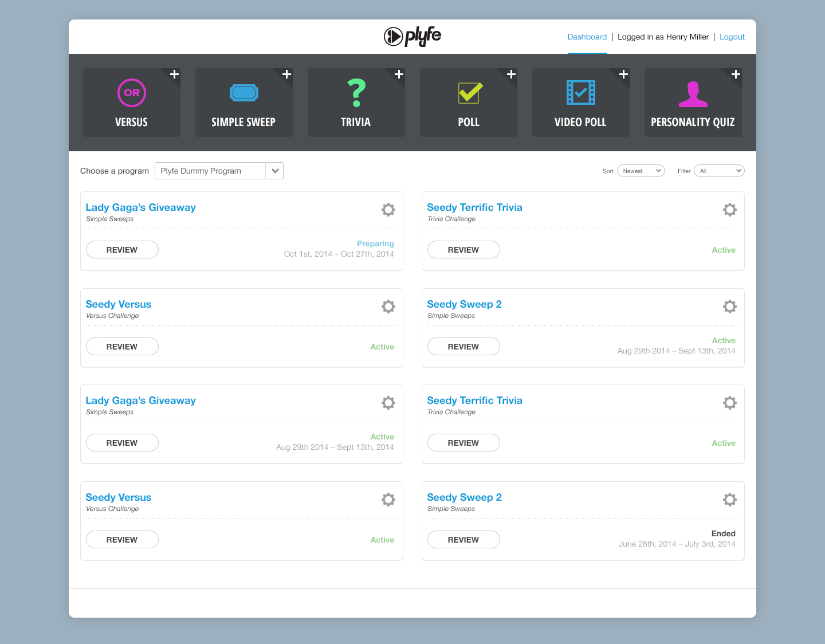
Task: Click the Personality Quiz person icon
Action: pos(693,94)
